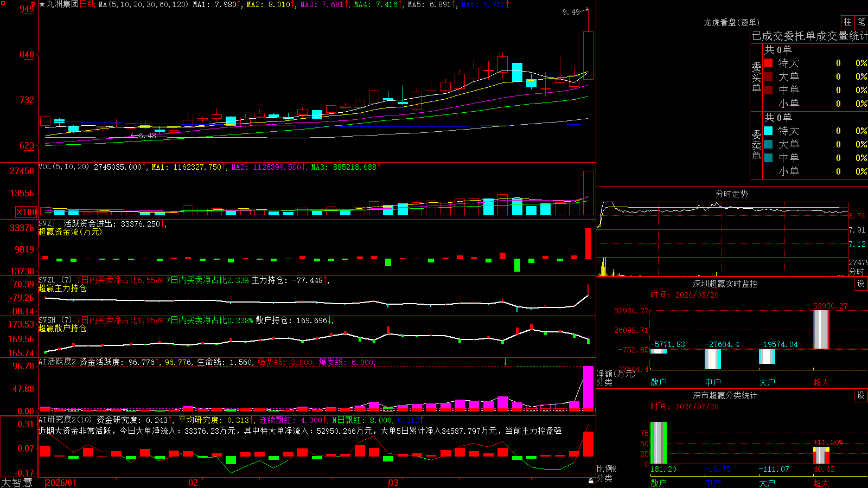Click the 6.48 low price annotation
This screenshot has width=868, height=488.
(147, 136)
